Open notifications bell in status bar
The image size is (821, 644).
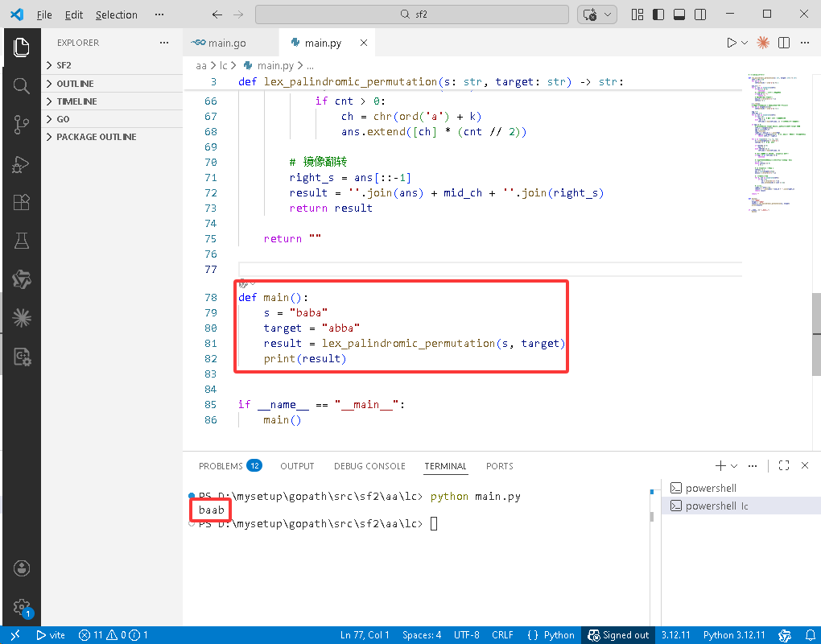(810, 635)
